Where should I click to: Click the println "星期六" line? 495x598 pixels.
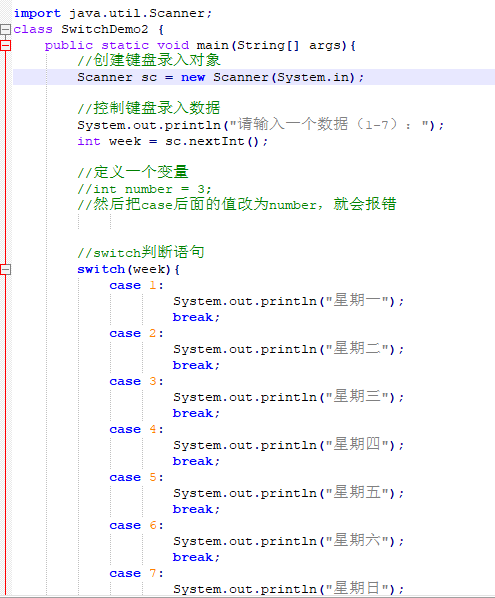tap(288, 542)
